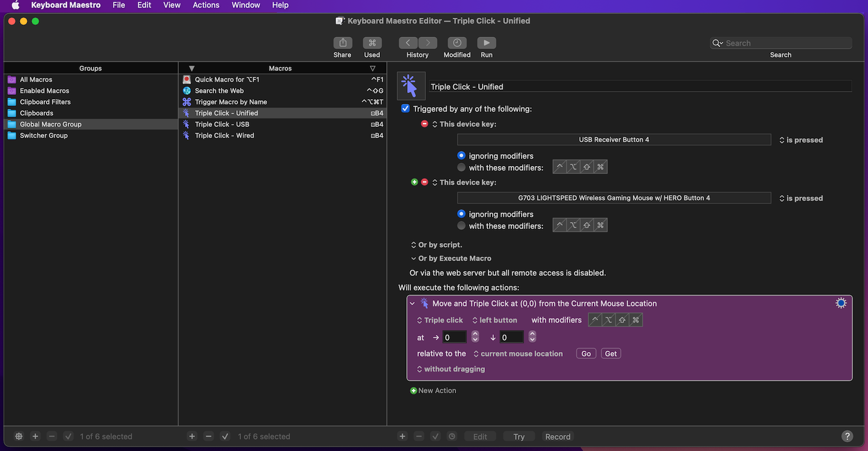
Task: Remove the G703 LIGHTSPEED trigger with red minus
Action: click(424, 183)
